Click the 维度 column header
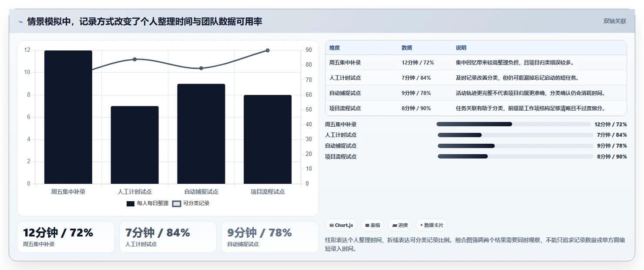Viewport: 644px width, 270px height. coord(335,48)
